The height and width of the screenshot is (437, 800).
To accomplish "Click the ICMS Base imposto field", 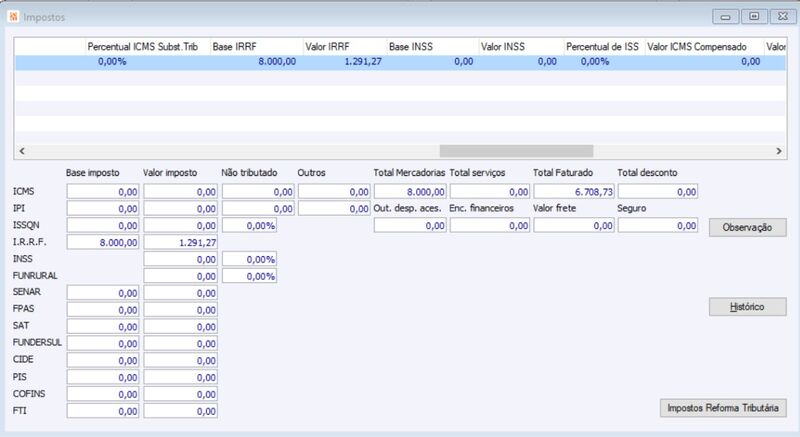I will click(x=103, y=192).
